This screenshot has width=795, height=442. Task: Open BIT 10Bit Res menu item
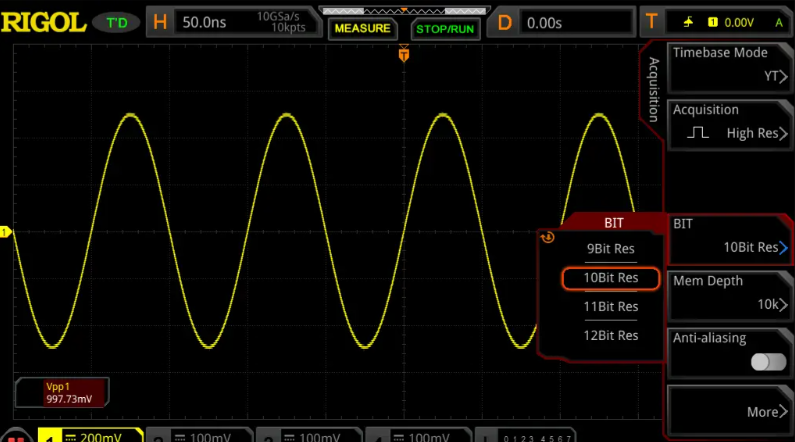(729, 239)
